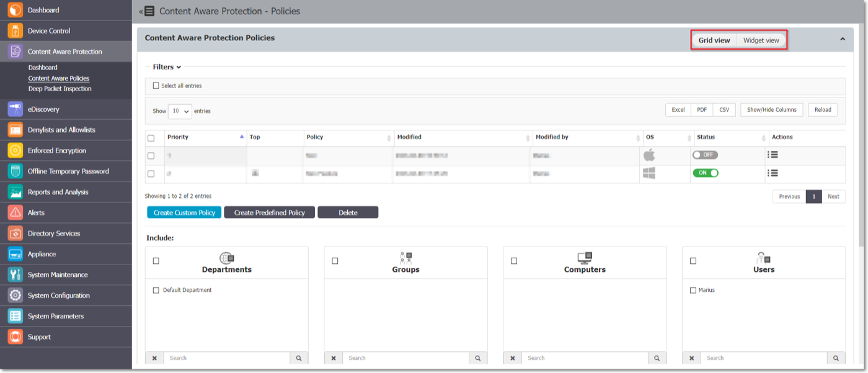Click Create Predefined Policy button
Image resolution: width=868 pixels, height=373 pixels.
tap(270, 212)
